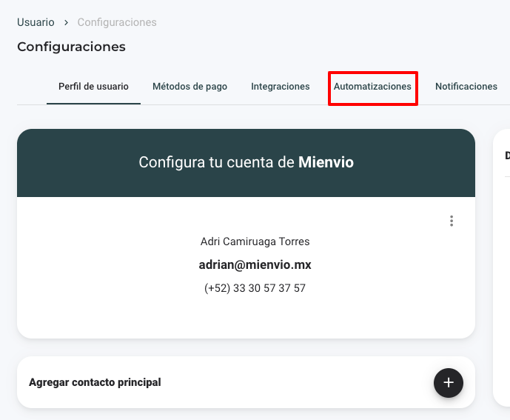
Task: Click the email adrian@mienvio.mx
Action: (x=255, y=264)
